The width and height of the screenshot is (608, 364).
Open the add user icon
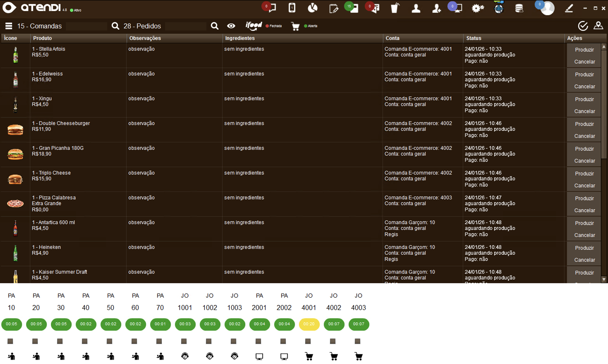point(436,8)
